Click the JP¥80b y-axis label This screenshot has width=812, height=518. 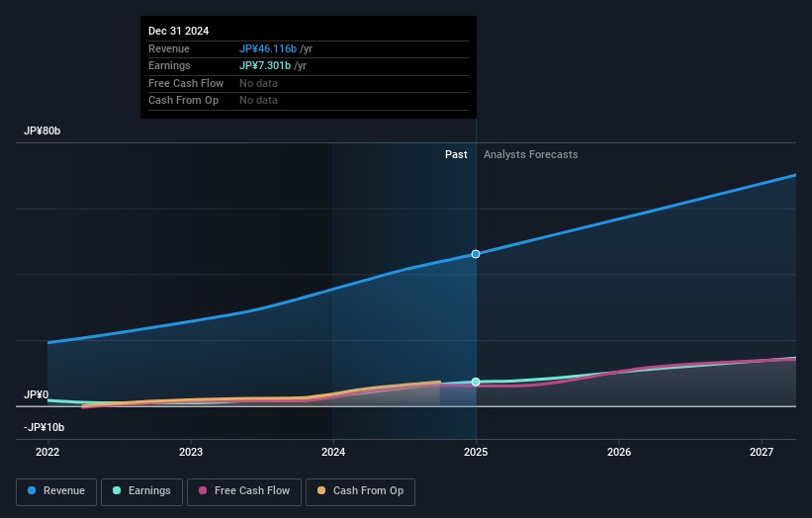[x=42, y=130]
